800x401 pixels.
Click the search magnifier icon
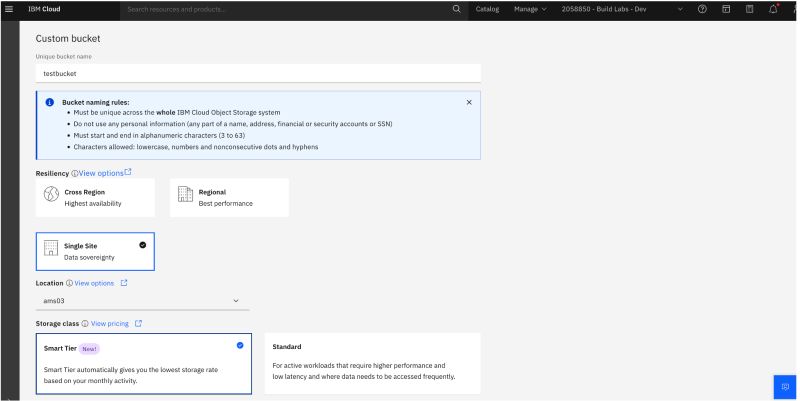click(457, 9)
